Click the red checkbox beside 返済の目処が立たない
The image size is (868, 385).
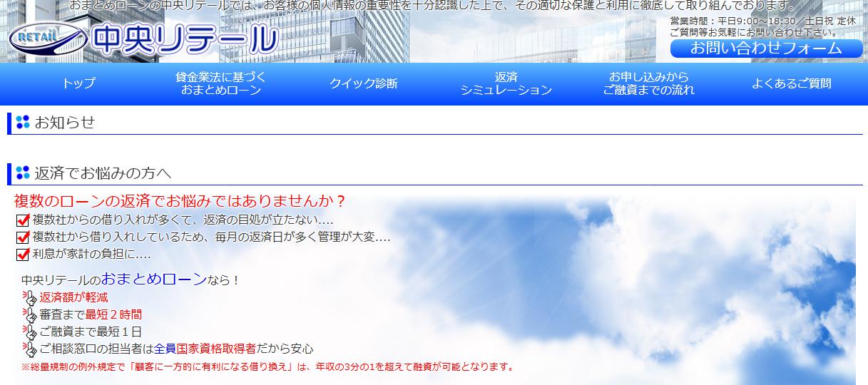click(22, 220)
